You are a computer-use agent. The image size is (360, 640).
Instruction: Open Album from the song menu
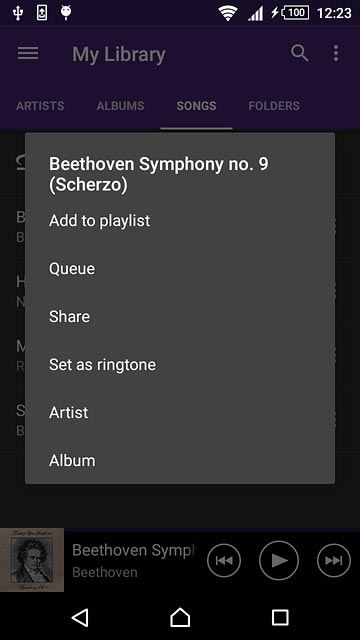pos(180,460)
